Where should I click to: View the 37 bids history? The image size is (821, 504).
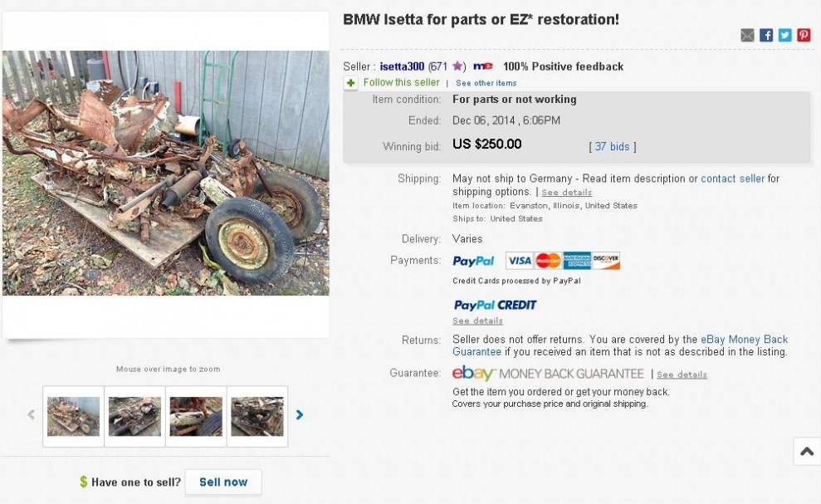pos(613,146)
